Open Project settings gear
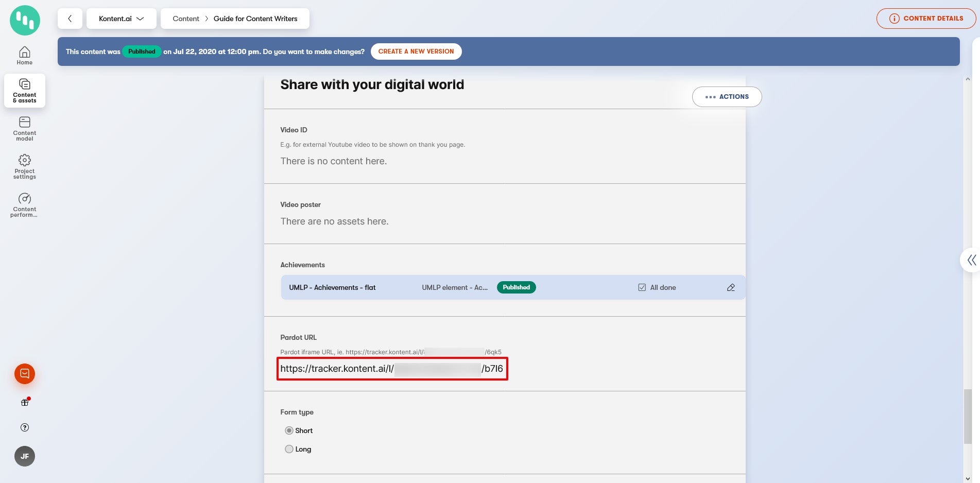980x483 pixels. [x=25, y=166]
